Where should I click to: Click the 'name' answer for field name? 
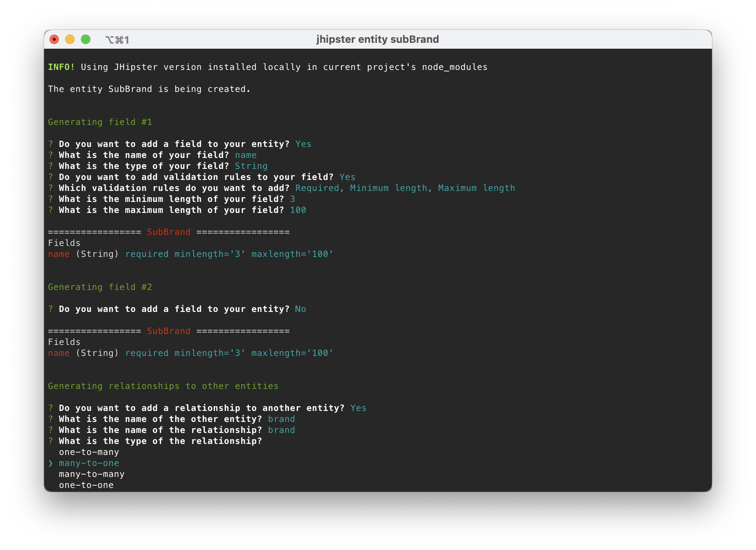click(x=246, y=155)
